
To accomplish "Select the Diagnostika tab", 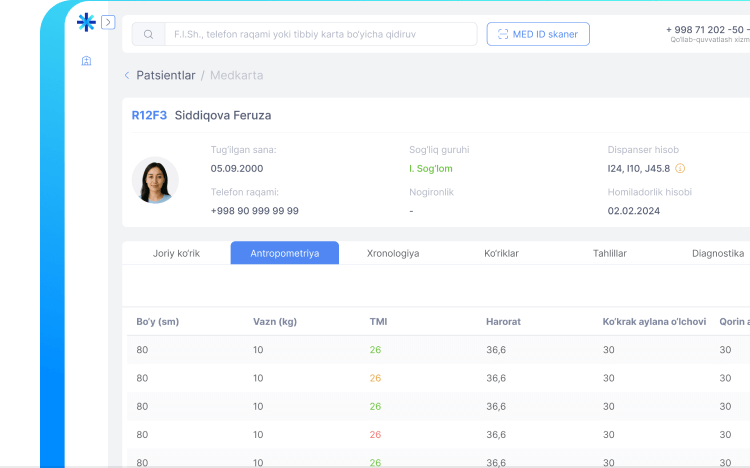I will pyautogui.click(x=717, y=253).
